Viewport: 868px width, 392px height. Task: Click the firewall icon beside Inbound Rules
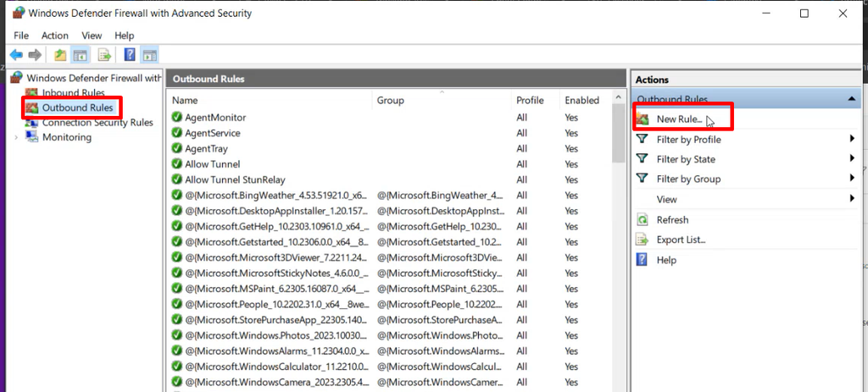click(32, 93)
